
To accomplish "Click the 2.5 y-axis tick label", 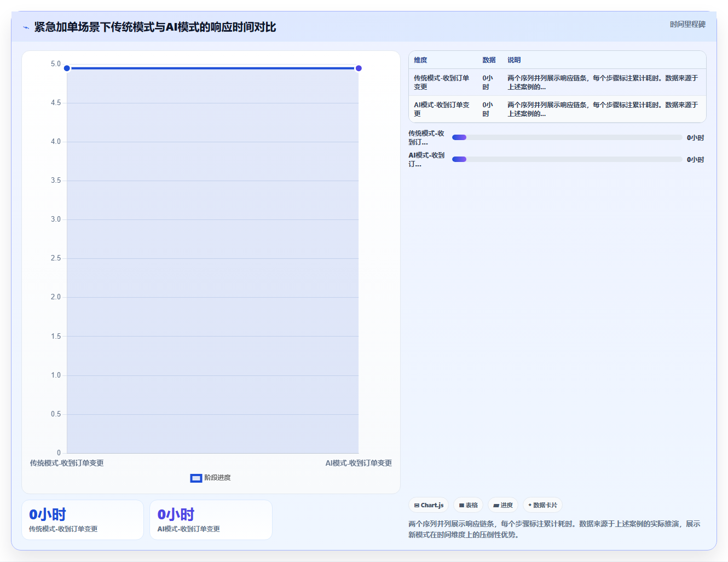I will click(x=56, y=258).
